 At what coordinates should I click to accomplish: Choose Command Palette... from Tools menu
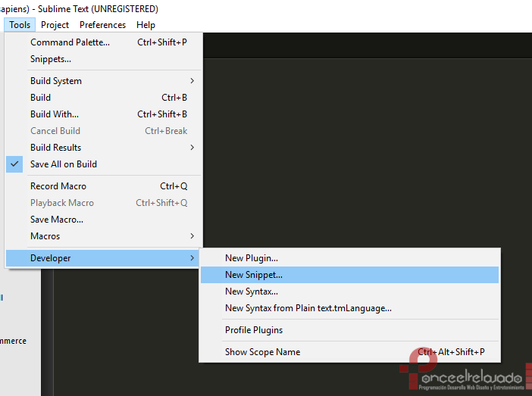pos(104,42)
